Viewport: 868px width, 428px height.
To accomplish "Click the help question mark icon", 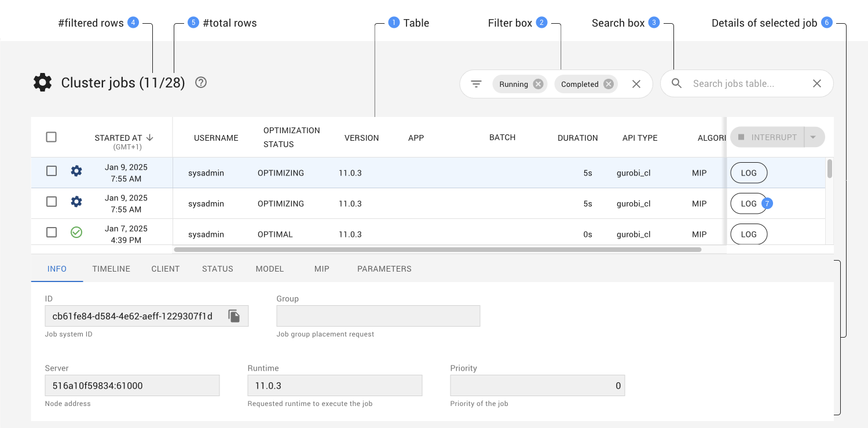I will [x=201, y=83].
